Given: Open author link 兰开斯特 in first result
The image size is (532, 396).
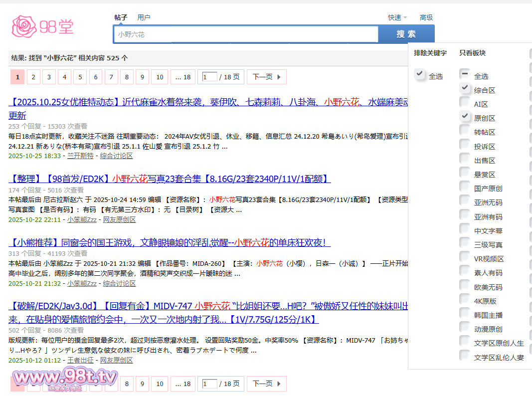Looking at the screenshot, I should (80, 156).
